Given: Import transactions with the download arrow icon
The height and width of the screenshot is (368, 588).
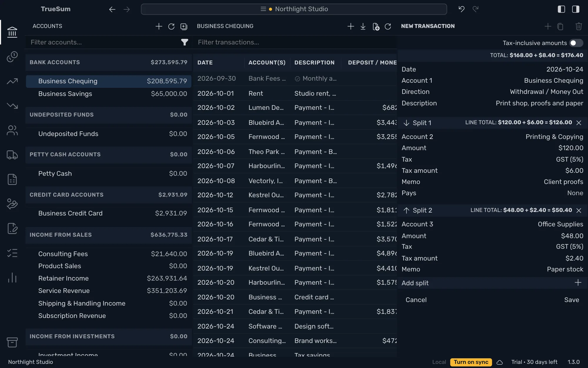Looking at the screenshot, I should [x=363, y=26].
